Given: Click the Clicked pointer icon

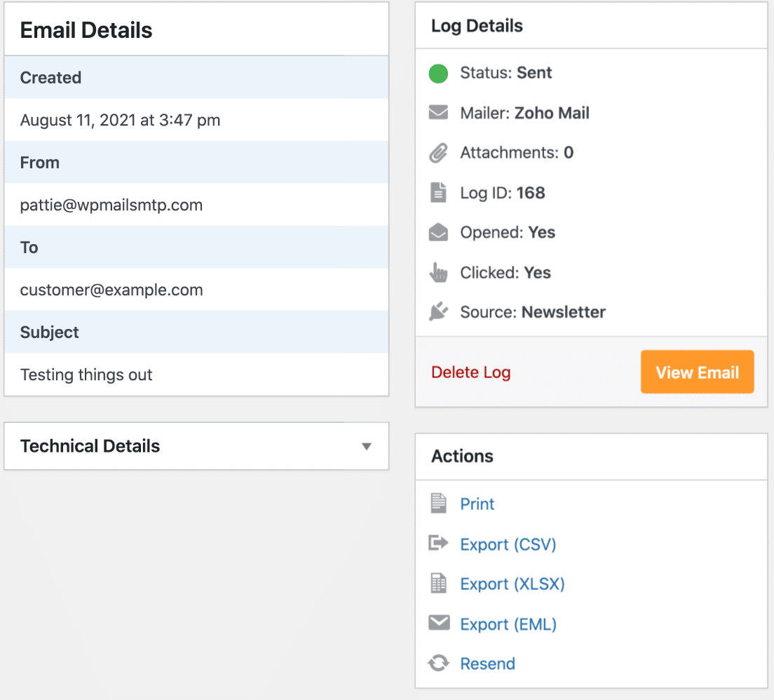Looking at the screenshot, I should pos(439,272).
